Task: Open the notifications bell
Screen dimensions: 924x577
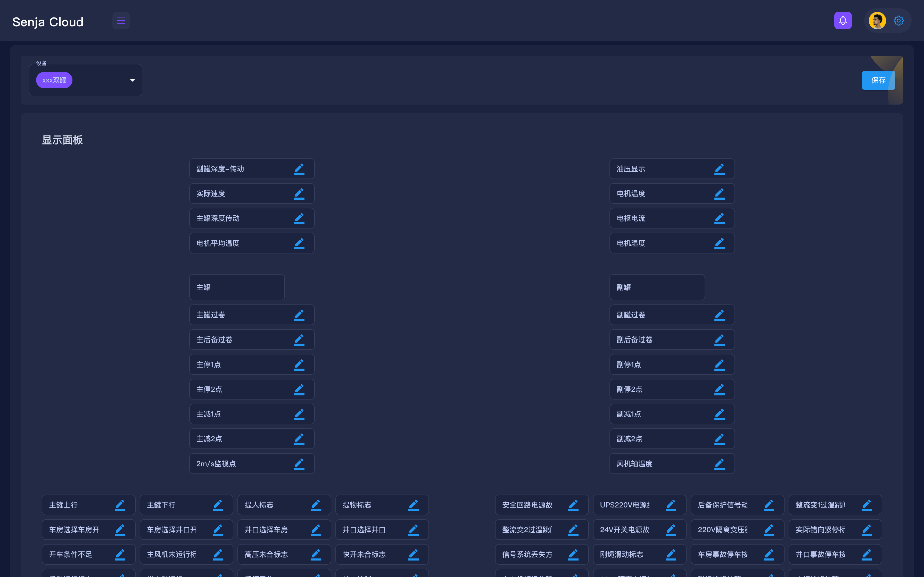Action: (x=843, y=21)
